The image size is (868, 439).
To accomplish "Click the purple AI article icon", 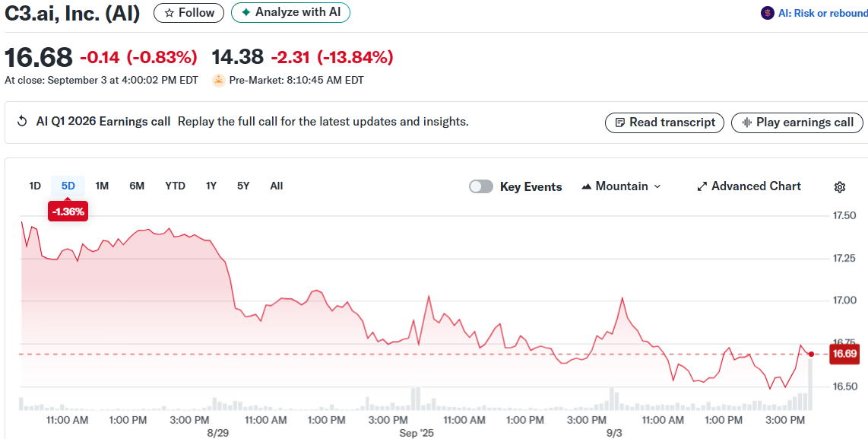I will point(767,13).
